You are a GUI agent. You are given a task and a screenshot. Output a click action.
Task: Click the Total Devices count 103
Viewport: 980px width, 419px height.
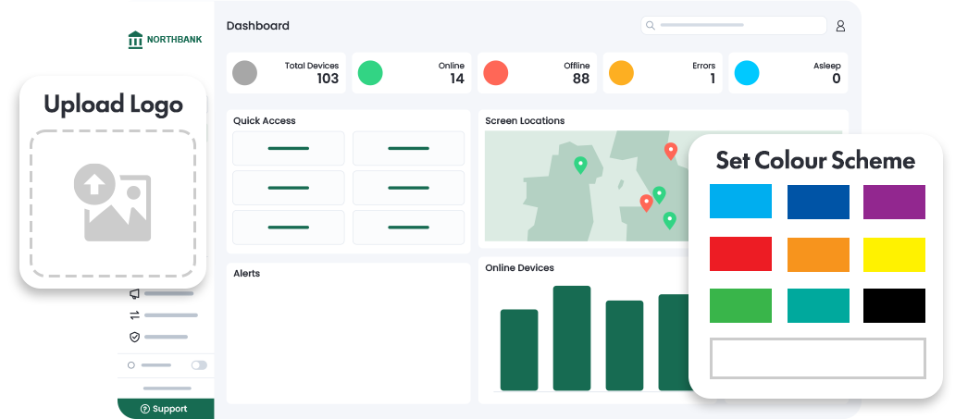tap(328, 79)
